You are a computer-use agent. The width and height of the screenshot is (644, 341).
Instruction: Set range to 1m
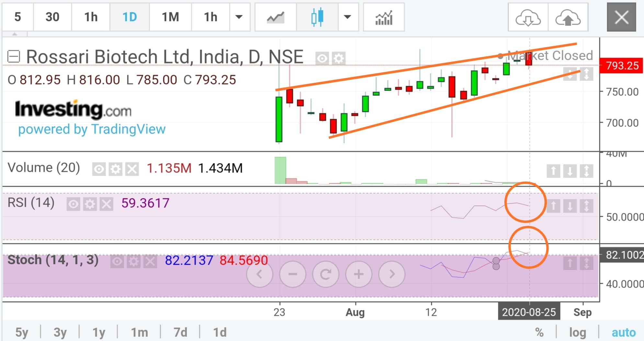tap(139, 332)
